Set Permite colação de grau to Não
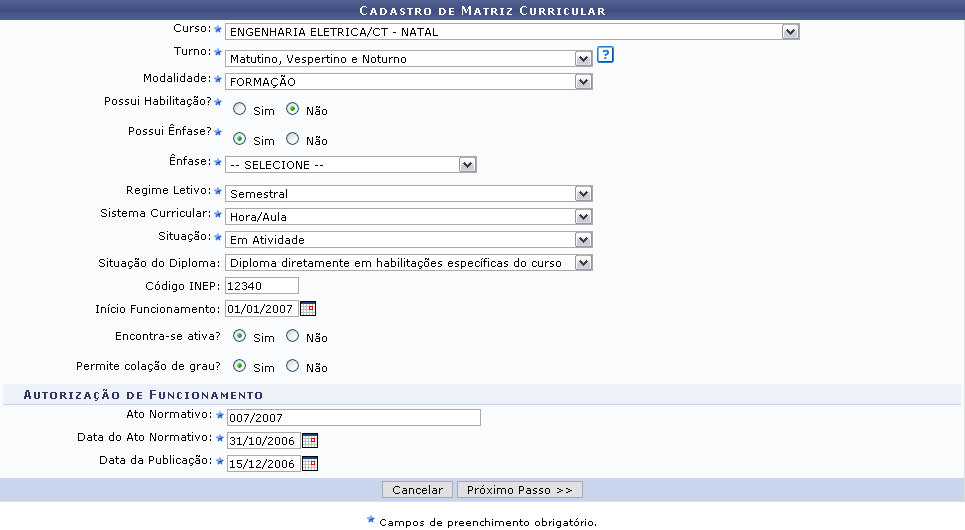Screen dimensions: 965x530 (x=293, y=366)
